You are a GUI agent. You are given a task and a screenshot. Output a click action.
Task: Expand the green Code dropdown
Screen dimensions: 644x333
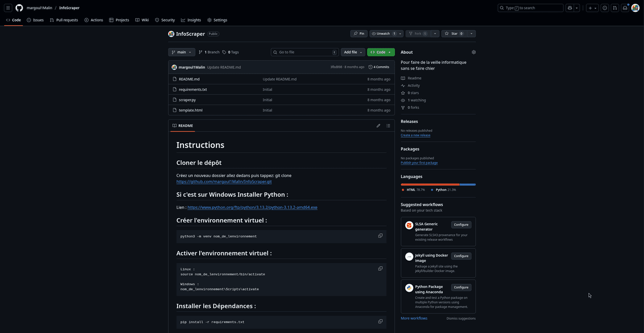pos(380,52)
